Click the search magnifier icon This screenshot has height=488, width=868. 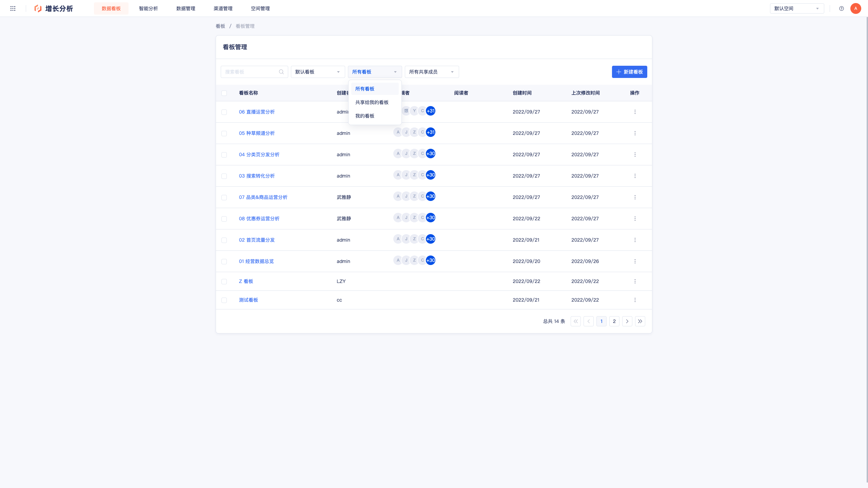point(281,72)
